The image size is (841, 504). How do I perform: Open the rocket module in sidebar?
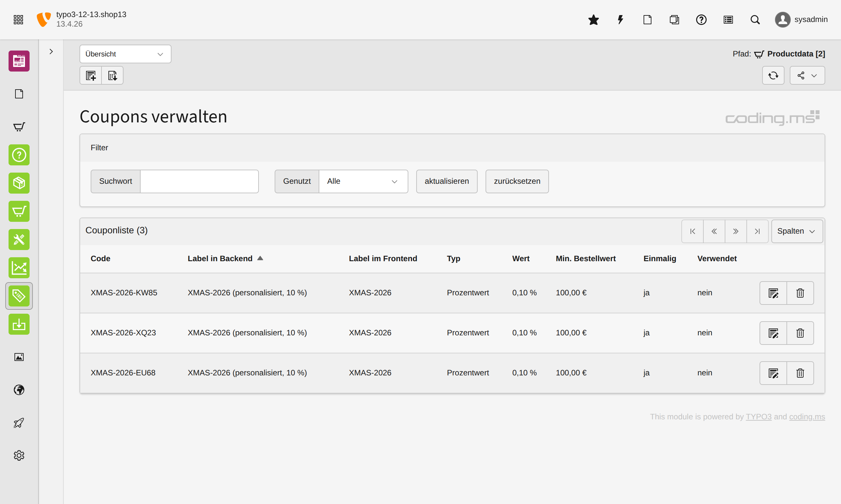(19, 423)
